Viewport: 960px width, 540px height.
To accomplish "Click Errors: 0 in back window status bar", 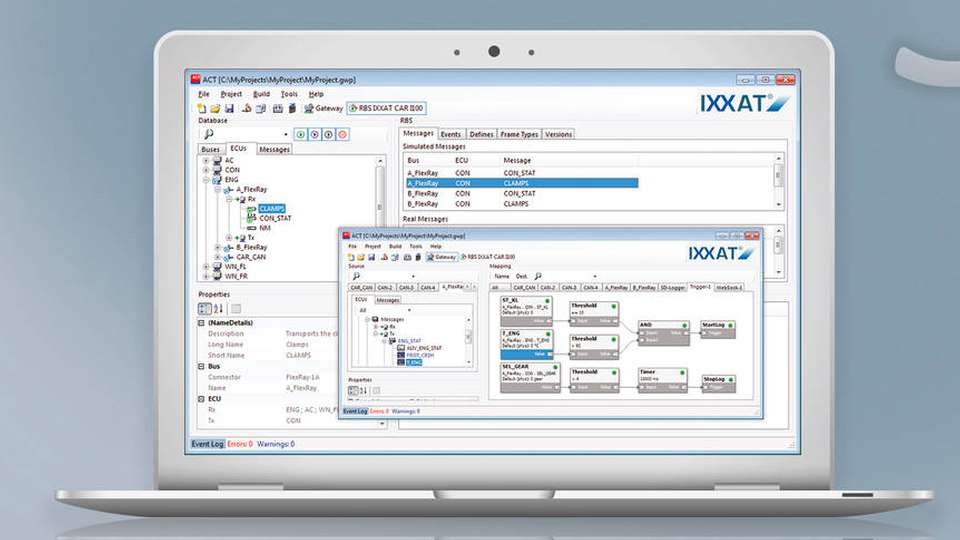I will tap(239, 444).
